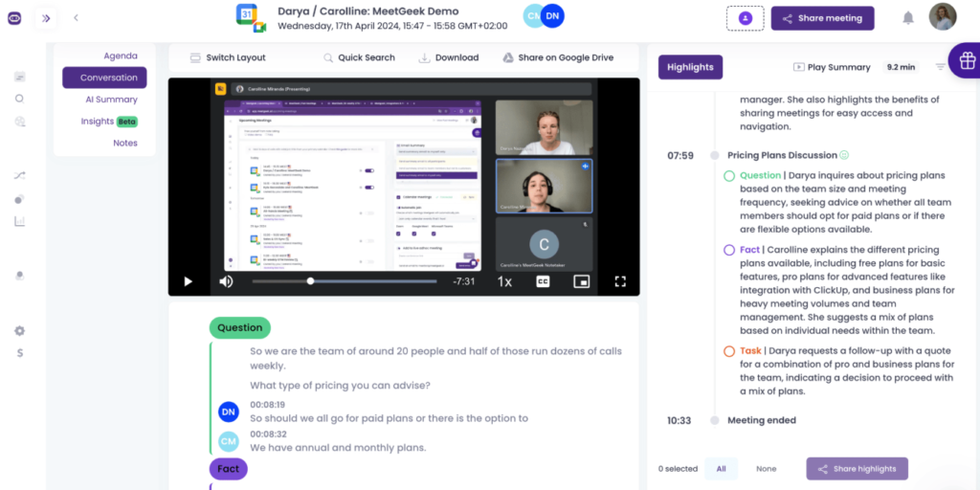Screen dimensions: 980x490
Task: Click the 9.2 min duration badge
Action: coord(901,67)
